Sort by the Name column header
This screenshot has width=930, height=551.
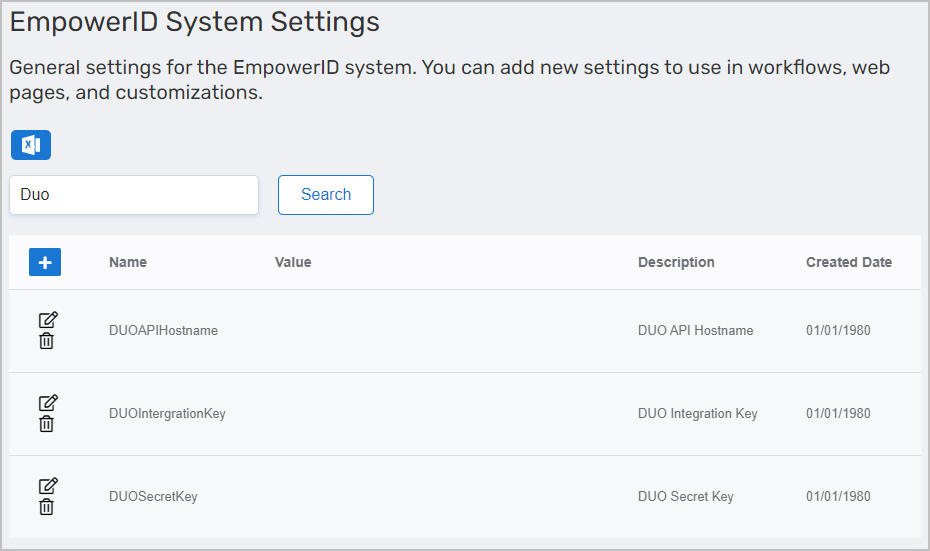click(x=128, y=262)
